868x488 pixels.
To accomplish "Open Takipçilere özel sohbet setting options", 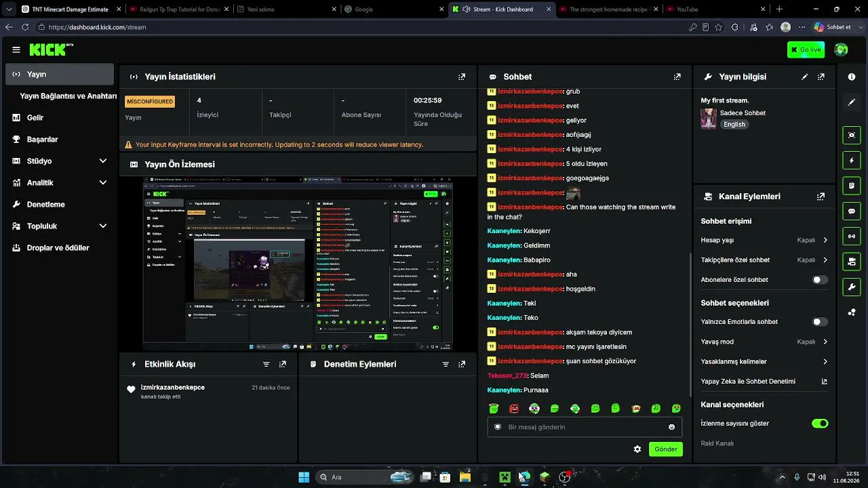I will coord(764,260).
